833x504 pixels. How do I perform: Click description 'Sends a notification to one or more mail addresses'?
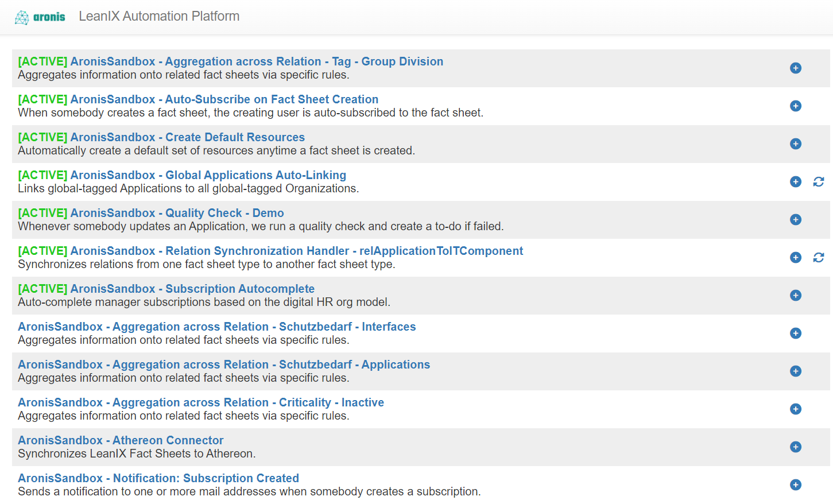[x=249, y=492]
